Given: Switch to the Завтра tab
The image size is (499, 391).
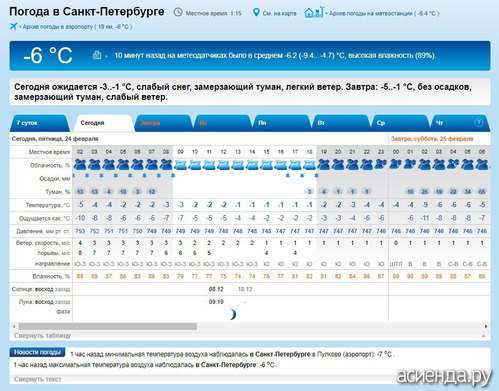Looking at the screenshot, I should pos(163,123).
